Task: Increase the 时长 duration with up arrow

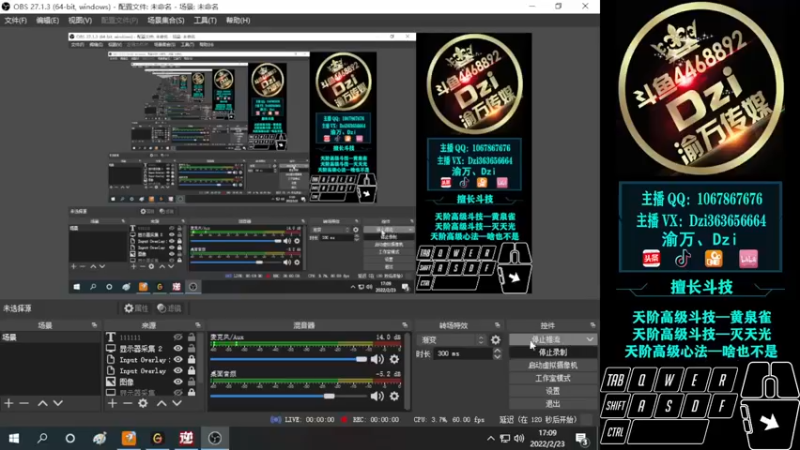Action: coord(497,351)
